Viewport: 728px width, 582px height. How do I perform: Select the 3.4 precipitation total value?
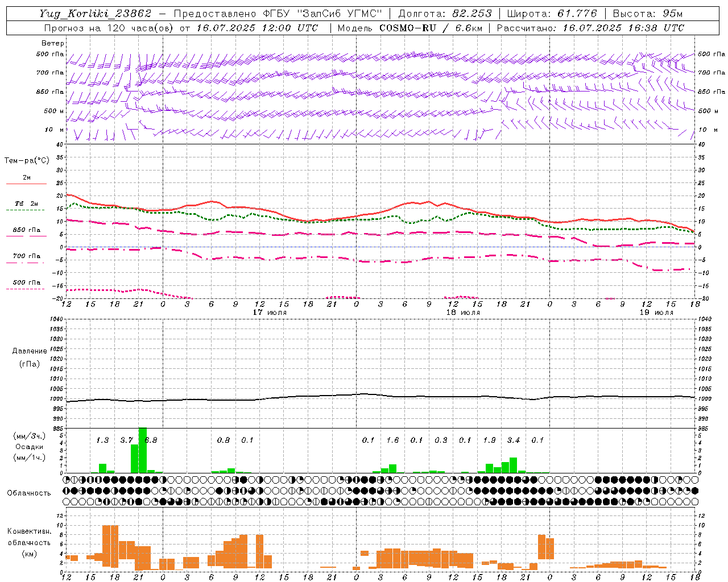pyautogui.click(x=514, y=440)
